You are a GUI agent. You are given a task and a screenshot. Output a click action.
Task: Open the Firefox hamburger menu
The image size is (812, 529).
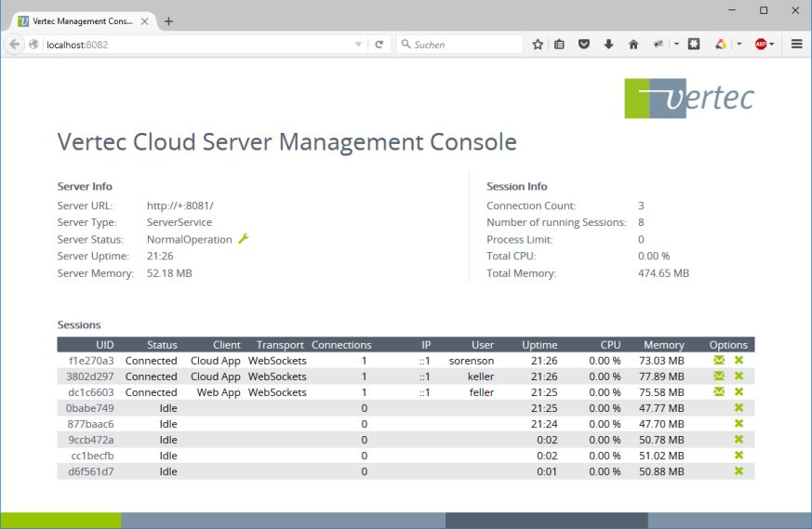pyautogui.click(x=796, y=45)
